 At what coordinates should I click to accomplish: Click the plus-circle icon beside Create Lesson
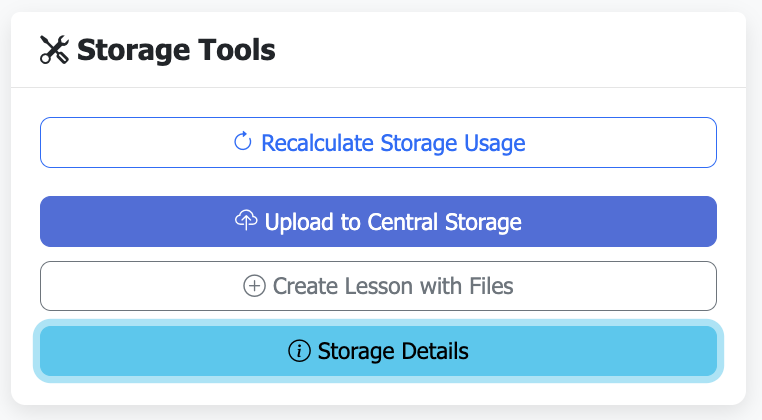point(254,286)
